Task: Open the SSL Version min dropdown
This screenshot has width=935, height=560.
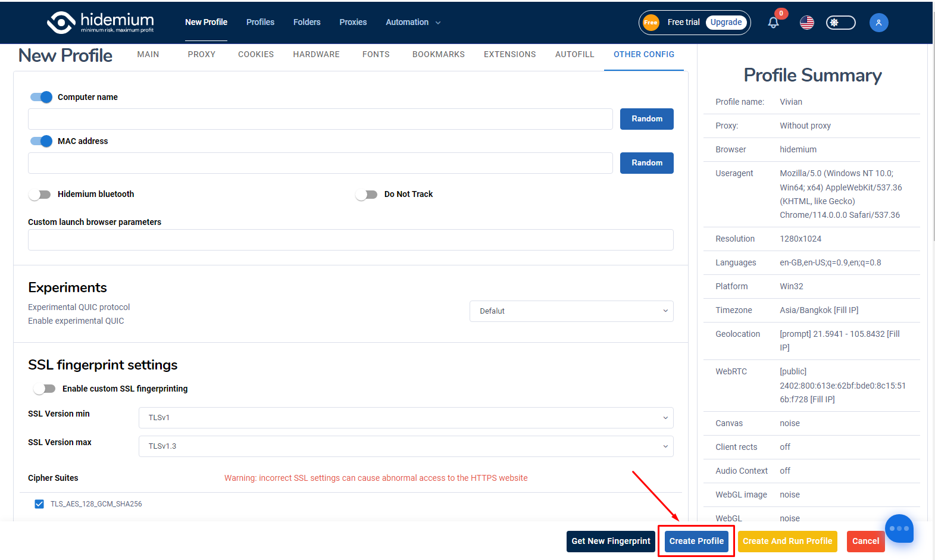Action: (406, 418)
